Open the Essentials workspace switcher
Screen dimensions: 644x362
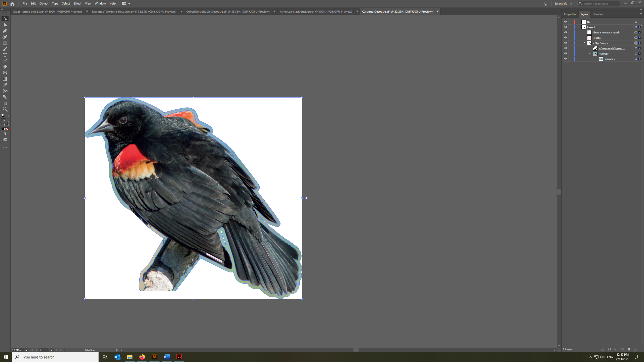[563, 4]
